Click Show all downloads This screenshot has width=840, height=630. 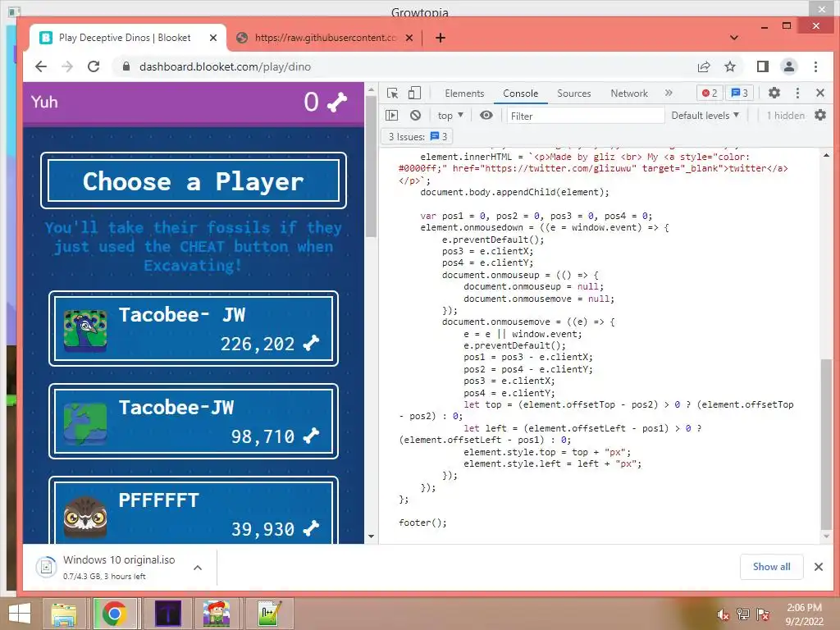pyautogui.click(x=771, y=567)
